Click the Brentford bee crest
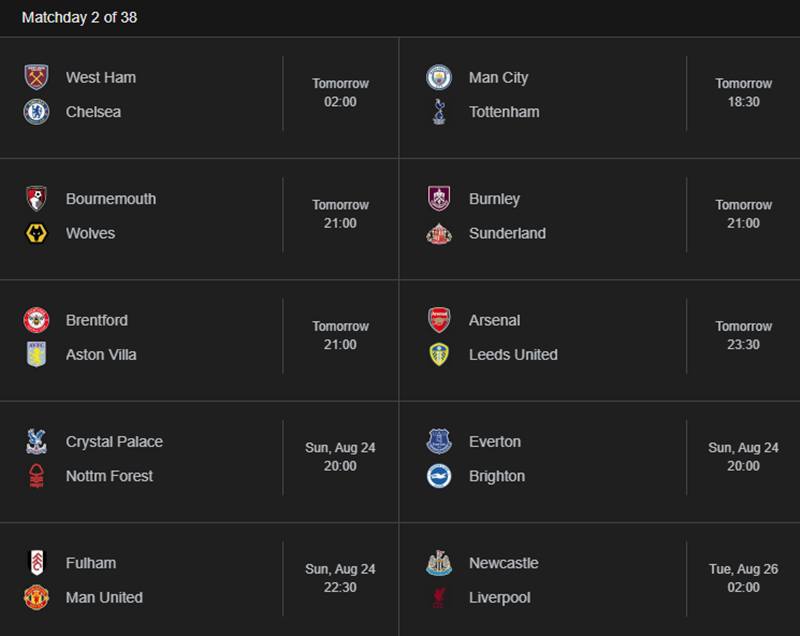Screen dimensions: 800x636 pos(36,320)
